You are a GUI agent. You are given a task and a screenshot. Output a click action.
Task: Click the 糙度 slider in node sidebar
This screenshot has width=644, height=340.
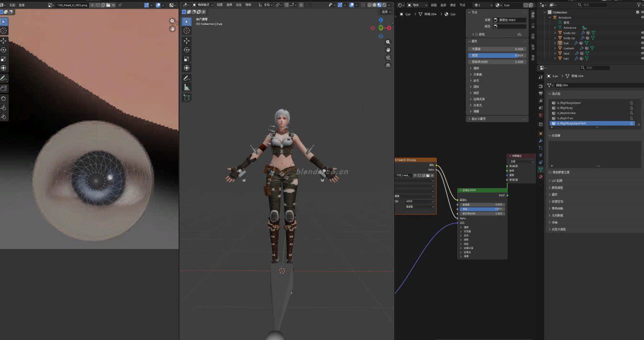pos(497,56)
